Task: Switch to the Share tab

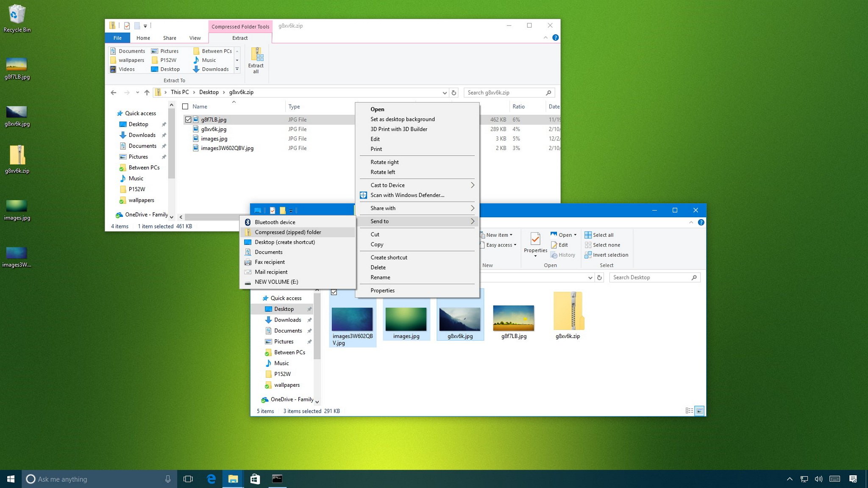Action: click(170, 38)
